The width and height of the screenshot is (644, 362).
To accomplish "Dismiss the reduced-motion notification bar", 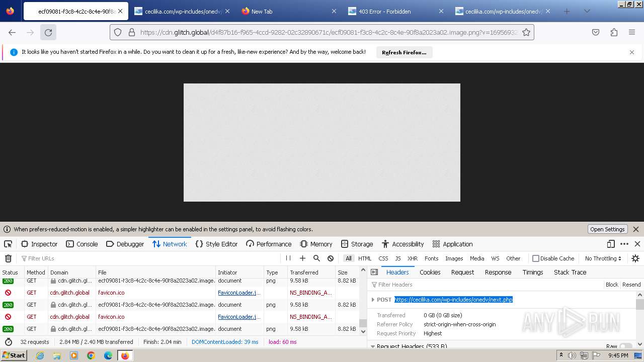I will (x=636, y=229).
